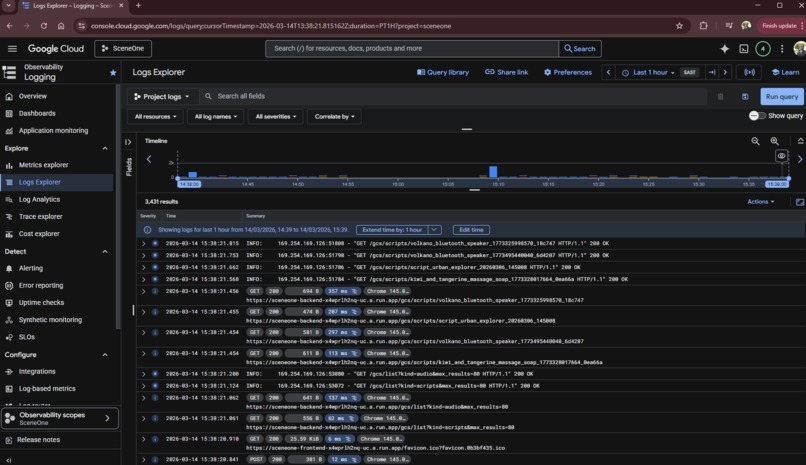
Task: Open Log-based metrics in the Configure section
Action: pyautogui.click(x=47, y=389)
